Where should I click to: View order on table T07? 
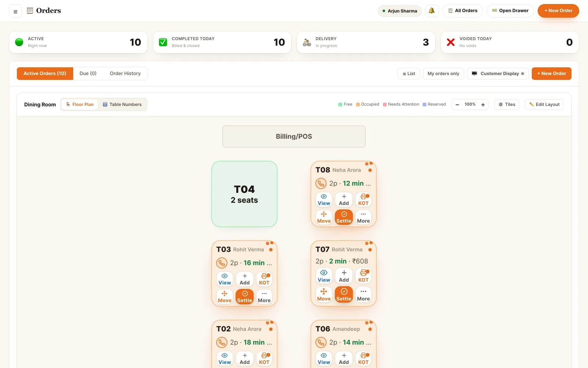[324, 276]
